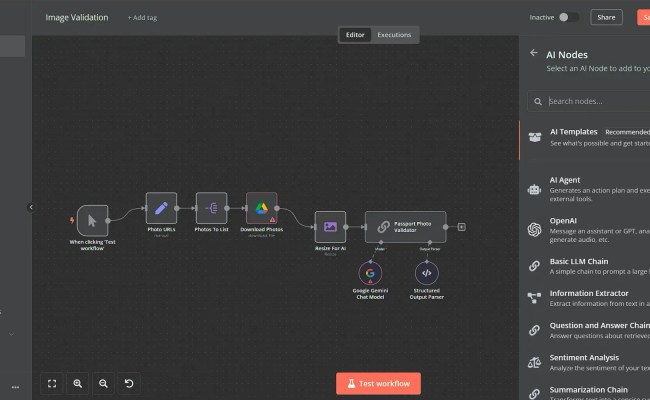Click the Resize For AI node label
Screen dimensions: 650x400
click(330, 248)
